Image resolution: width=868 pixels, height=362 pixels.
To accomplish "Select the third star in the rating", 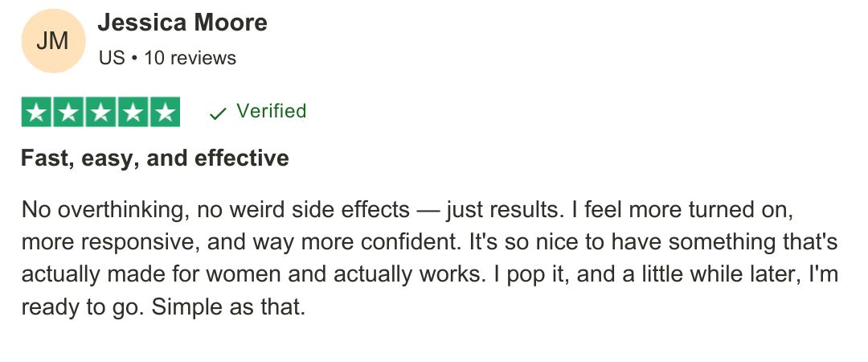I will 100,112.
